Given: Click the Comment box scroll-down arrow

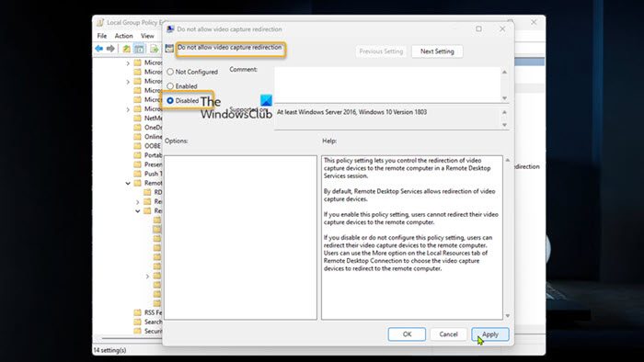Looking at the screenshot, I should point(504,98).
